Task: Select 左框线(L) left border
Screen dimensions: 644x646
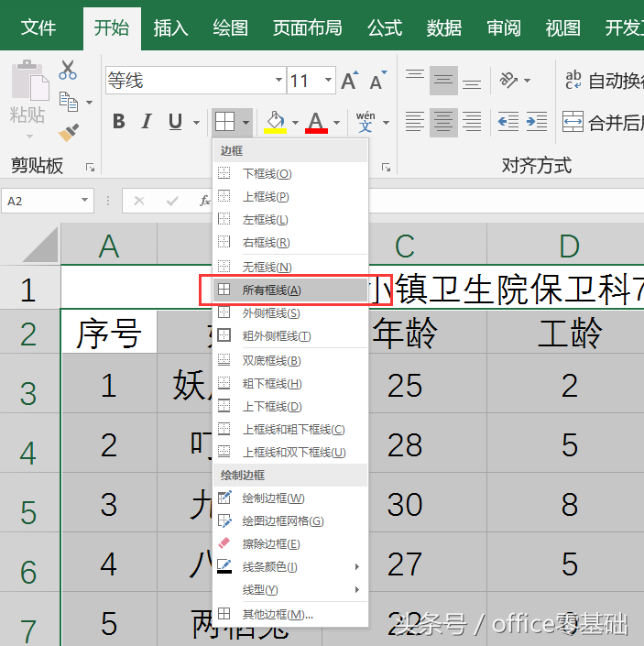Action: (x=290, y=220)
